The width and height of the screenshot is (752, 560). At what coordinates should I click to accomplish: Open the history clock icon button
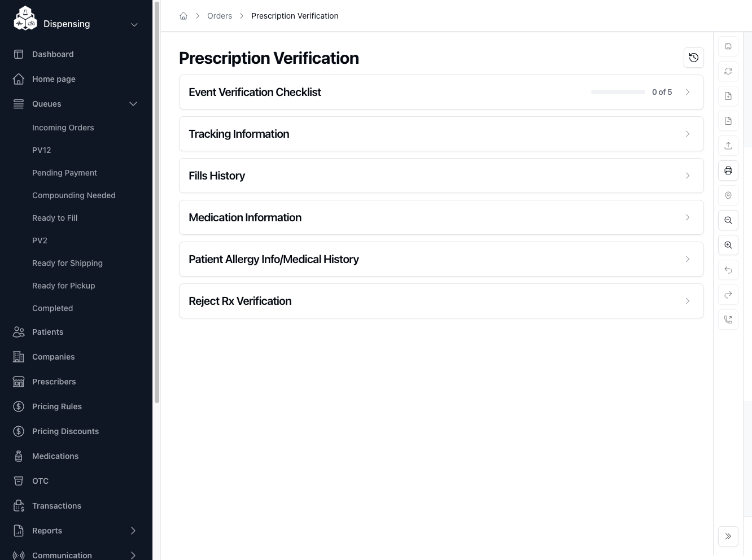[694, 58]
